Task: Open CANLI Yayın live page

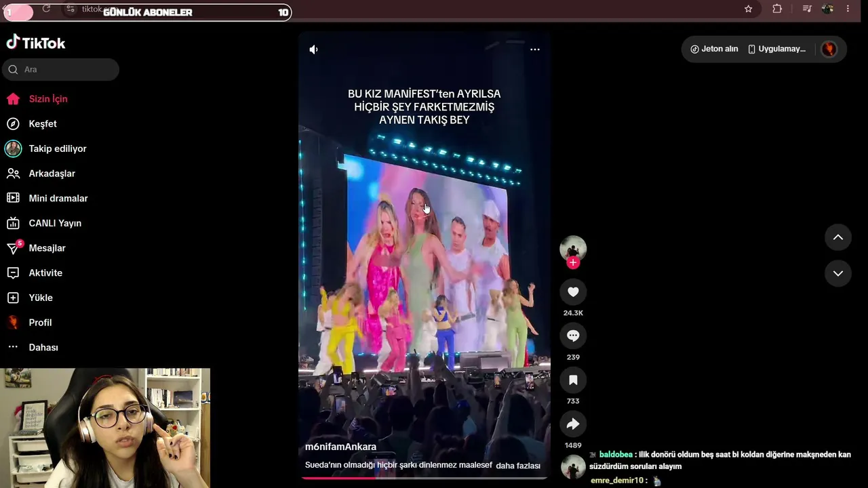Action: [x=54, y=223]
